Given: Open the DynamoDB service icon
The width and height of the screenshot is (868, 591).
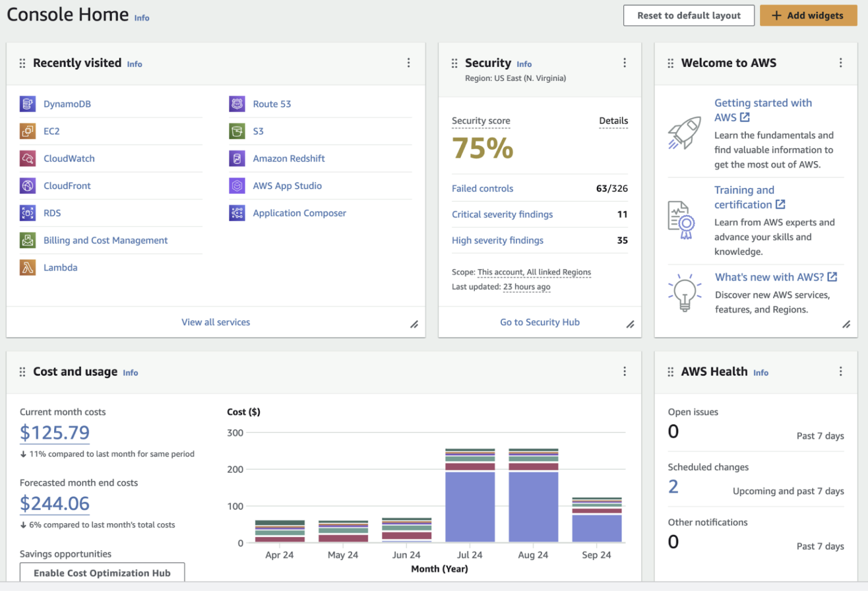Looking at the screenshot, I should point(28,104).
